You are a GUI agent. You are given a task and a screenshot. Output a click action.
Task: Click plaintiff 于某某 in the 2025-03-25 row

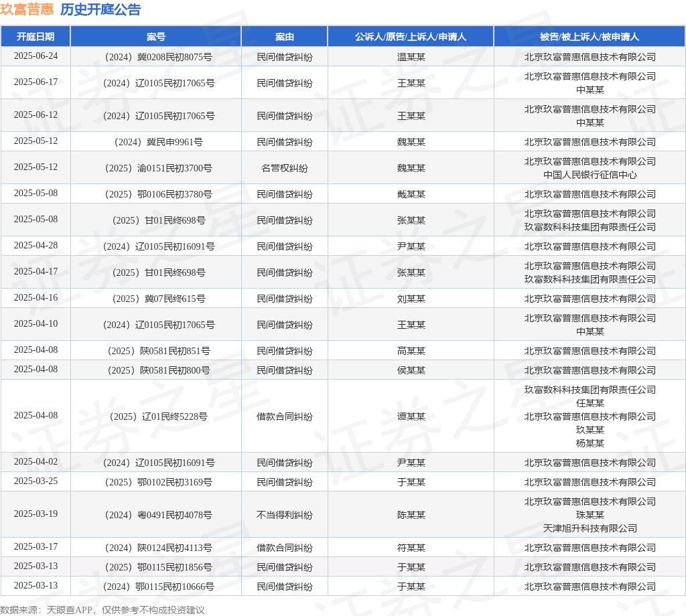coord(411,482)
